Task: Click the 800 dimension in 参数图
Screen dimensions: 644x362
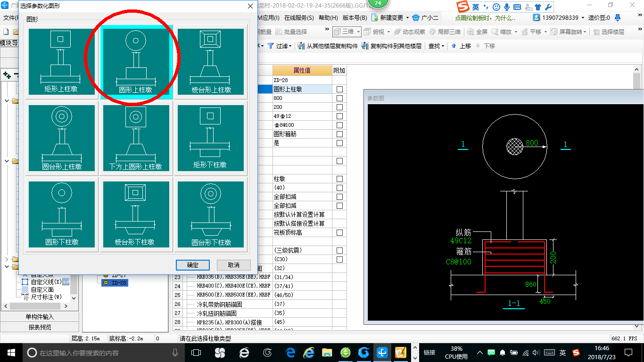Action: (531, 143)
